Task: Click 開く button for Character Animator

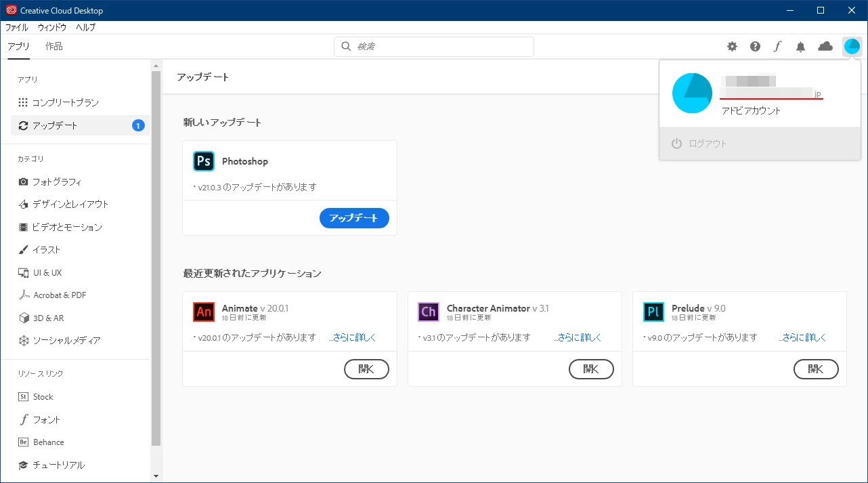Action: tap(592, 369)
